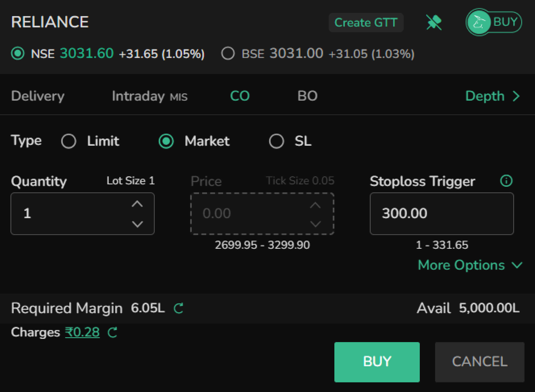Viewport: 535px width, 392px height.
Task: Open the ₹0.28 charges link
Action: click(82, 332)
